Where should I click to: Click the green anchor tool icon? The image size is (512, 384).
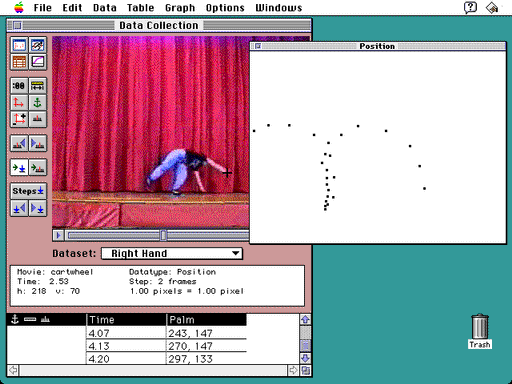click(37, 102)
